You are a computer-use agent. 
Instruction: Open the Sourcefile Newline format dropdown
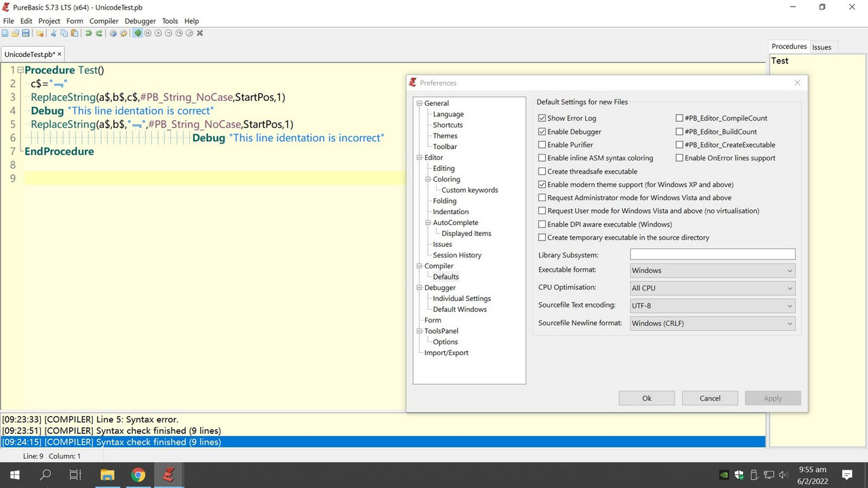712,323
